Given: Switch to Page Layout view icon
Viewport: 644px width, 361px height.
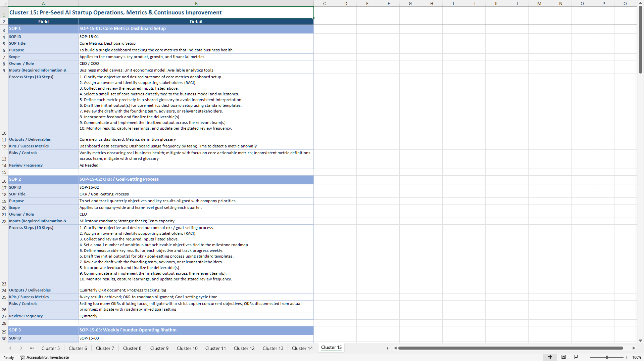Looking at the screenshot, I should pos(563,357).
